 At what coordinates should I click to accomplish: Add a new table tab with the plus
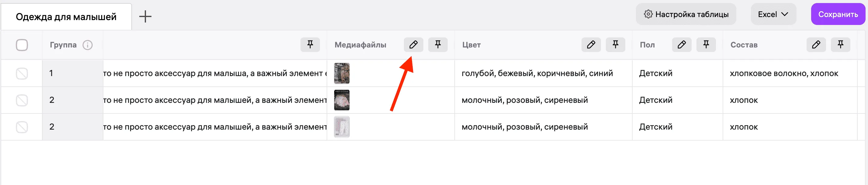tap(146, 16)
